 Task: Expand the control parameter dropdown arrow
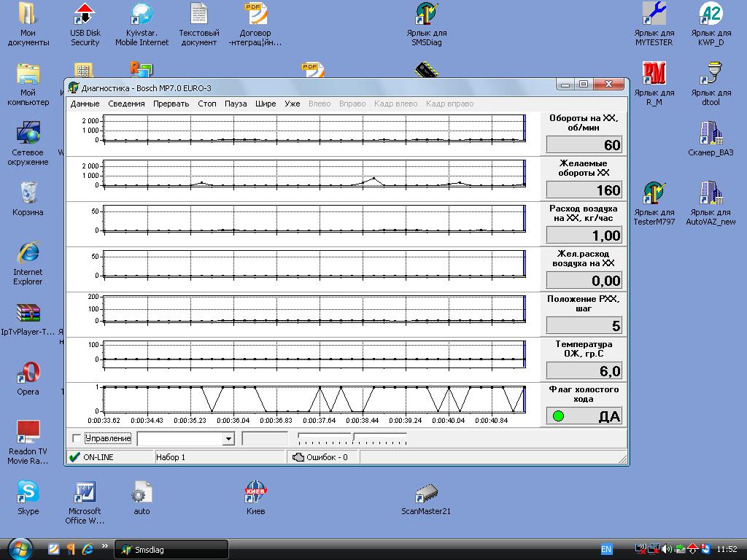pos(228,438)
